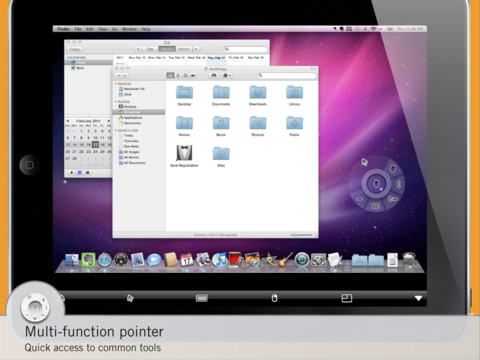480x360 pixels.
Task: Click the iCal search field
Action: click(x=246, y=49)
